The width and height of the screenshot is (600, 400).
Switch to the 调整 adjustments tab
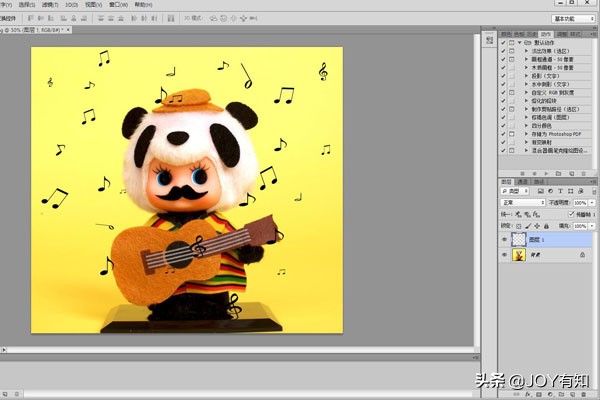coord(561,34)
